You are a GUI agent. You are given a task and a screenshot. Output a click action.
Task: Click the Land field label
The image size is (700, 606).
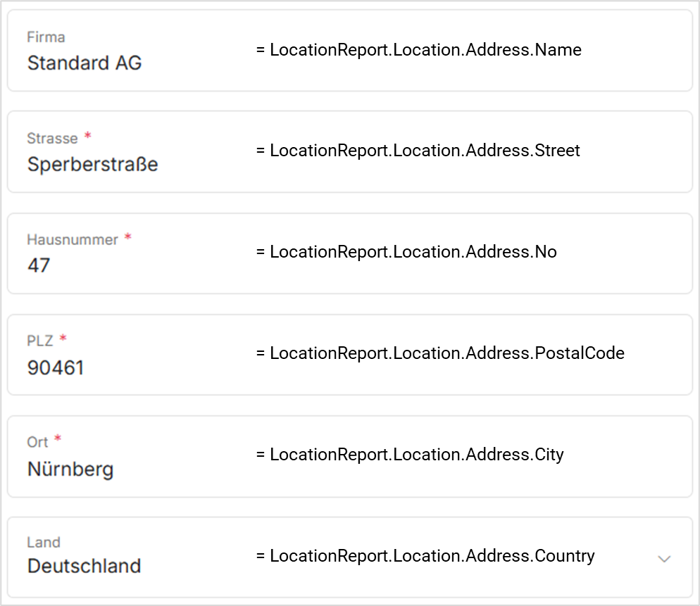[x=44, y=542]
